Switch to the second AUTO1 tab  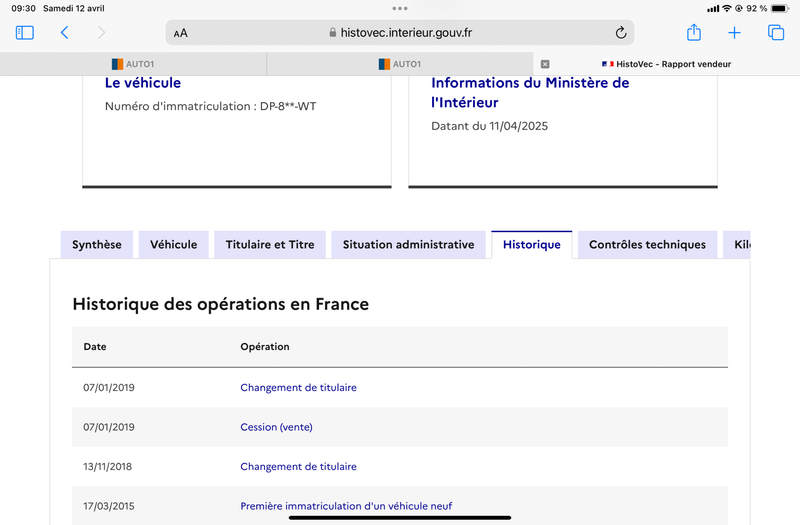[400, 64]
